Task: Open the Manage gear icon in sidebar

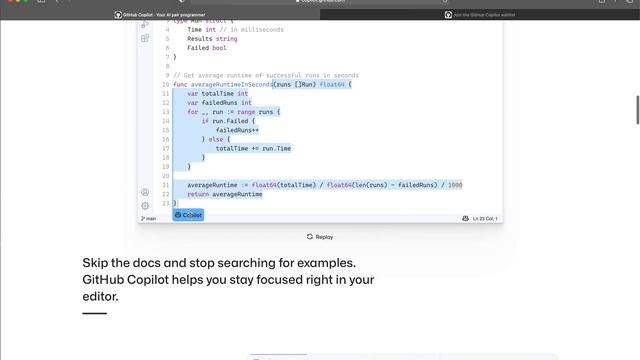Action: pos(145,206)
